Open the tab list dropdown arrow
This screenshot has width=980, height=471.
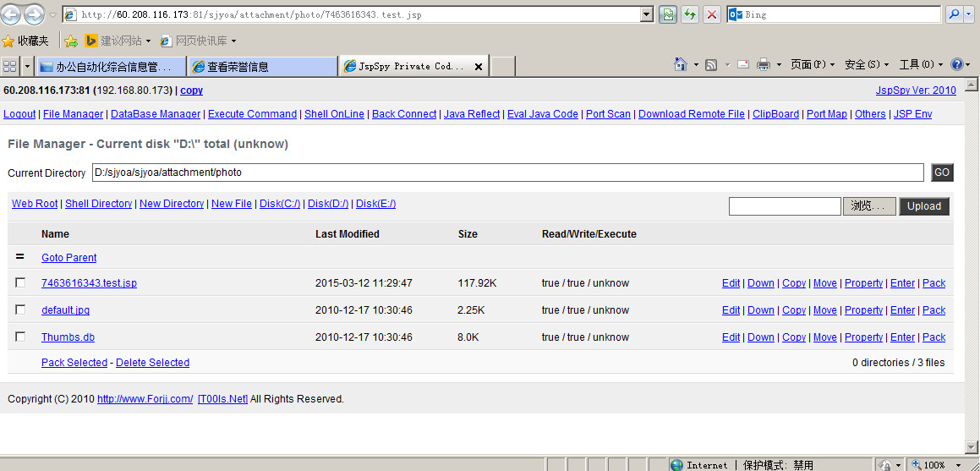(28, 66)
